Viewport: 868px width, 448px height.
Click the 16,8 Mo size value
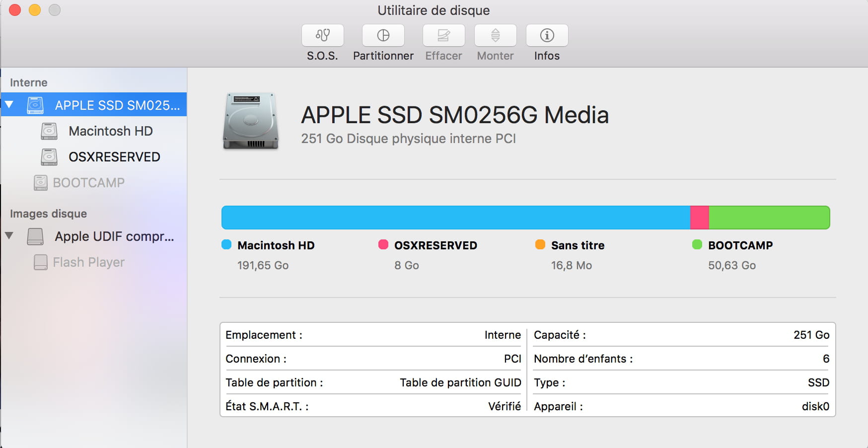coord(572,266)
